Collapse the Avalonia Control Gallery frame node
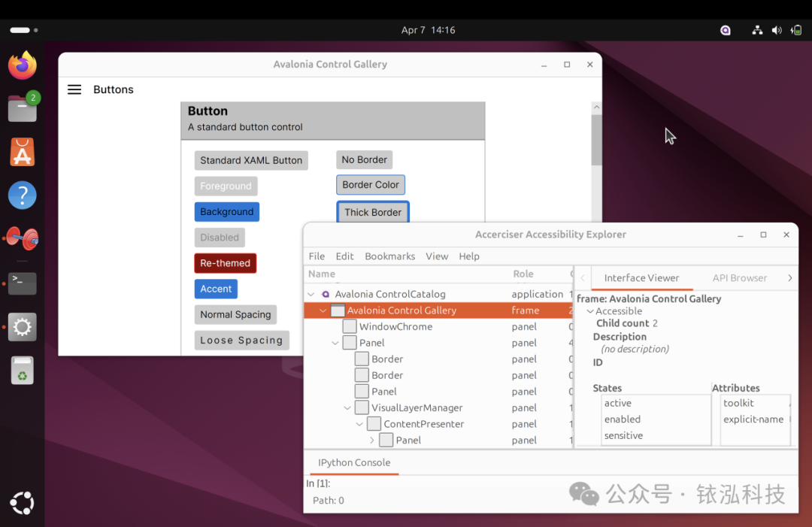Viewport: 812px width, 527px height. tap(323, 310)
